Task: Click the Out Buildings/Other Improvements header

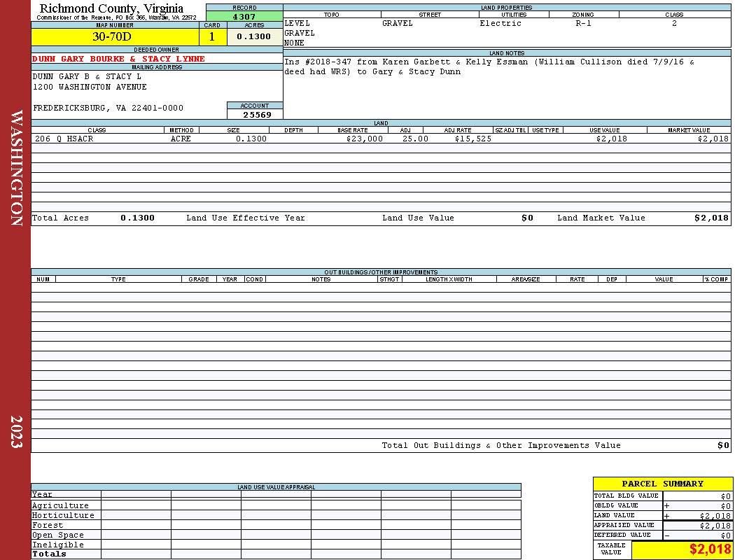Action: 381,272
